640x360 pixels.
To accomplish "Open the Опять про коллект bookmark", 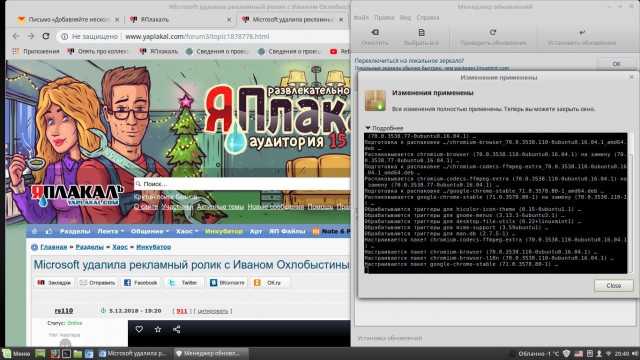I will coord(99,51).
